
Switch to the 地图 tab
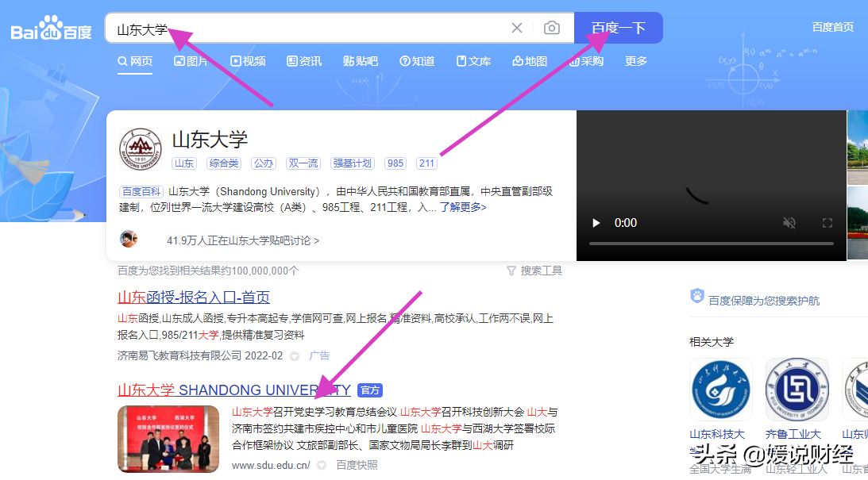pyautogui.click(x=530, y=61)
